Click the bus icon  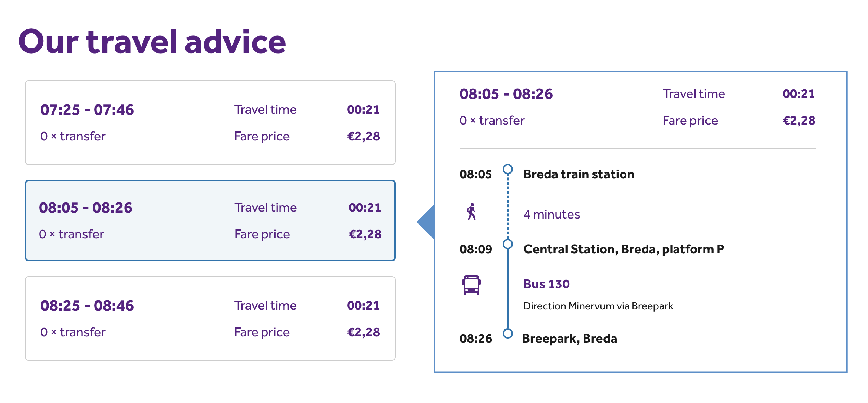pyautogui.click(x=471, y=285)
